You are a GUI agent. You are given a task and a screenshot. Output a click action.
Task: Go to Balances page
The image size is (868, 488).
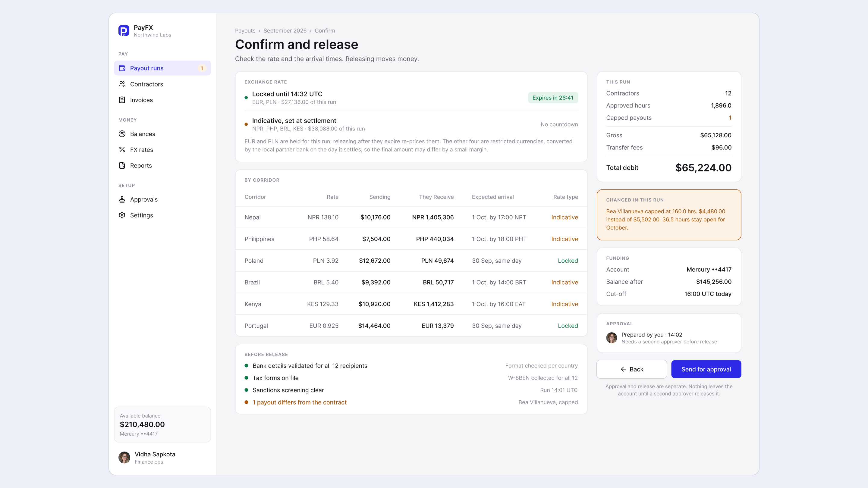162,134
